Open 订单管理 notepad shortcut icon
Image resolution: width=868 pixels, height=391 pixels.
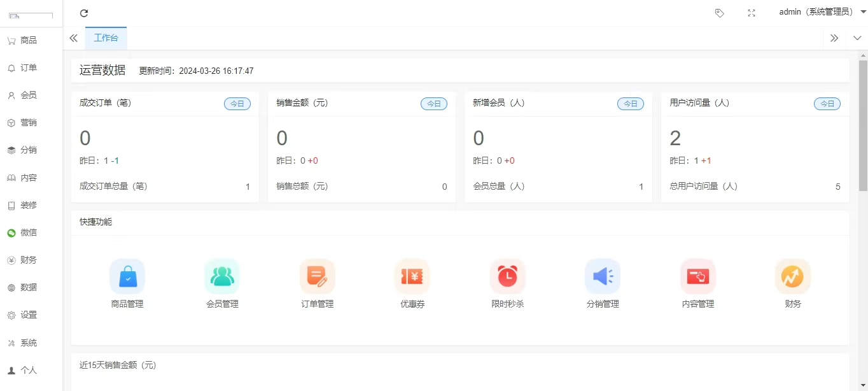[x=318, y=276]
